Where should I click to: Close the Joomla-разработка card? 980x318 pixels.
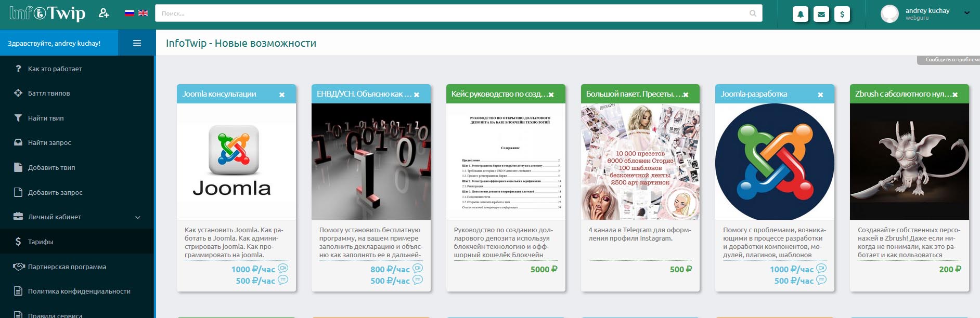pyautogui.click(x=820, y=95)
